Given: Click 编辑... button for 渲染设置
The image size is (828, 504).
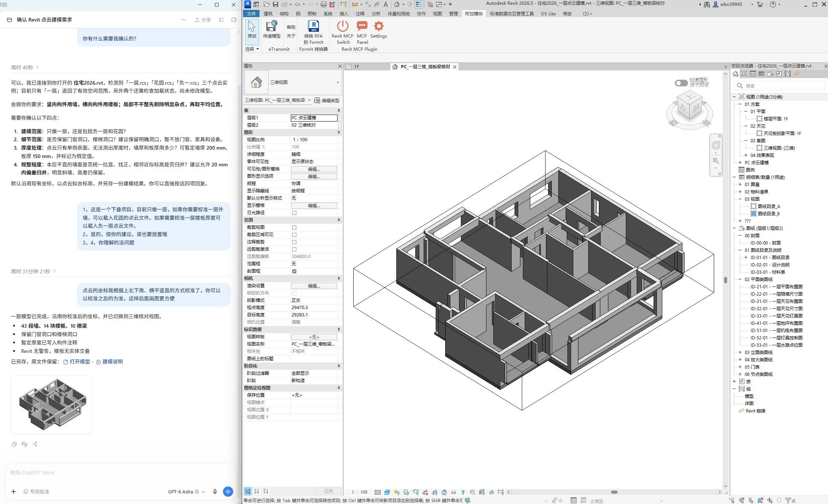Looking at the screenshot, I should 314,286.
